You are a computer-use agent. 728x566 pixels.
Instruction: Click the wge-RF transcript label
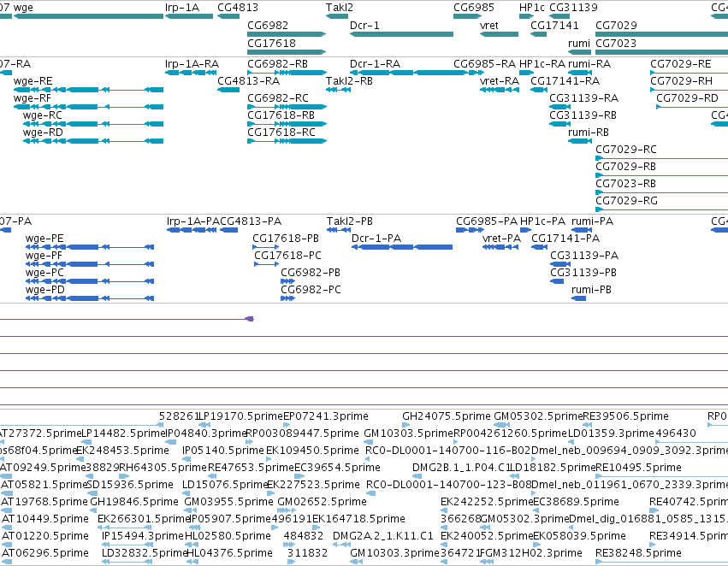32,97
